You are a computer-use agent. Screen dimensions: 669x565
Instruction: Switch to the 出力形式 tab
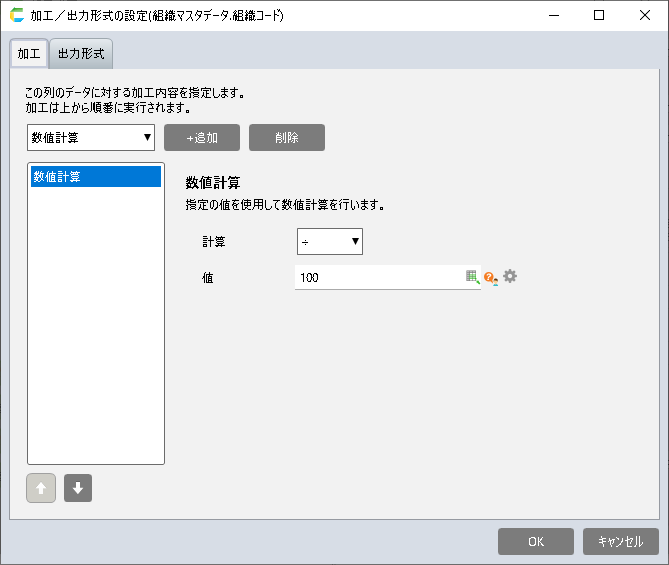point(81,53)
